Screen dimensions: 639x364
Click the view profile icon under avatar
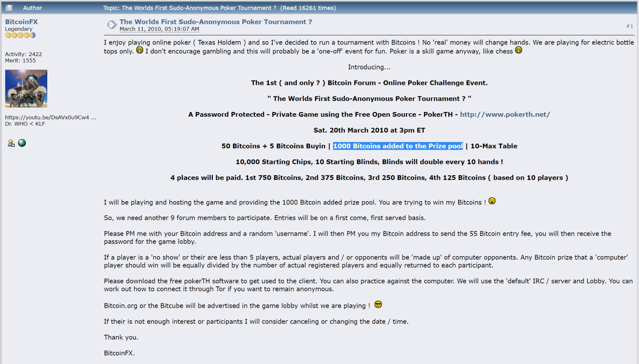[x=11, y=143]
